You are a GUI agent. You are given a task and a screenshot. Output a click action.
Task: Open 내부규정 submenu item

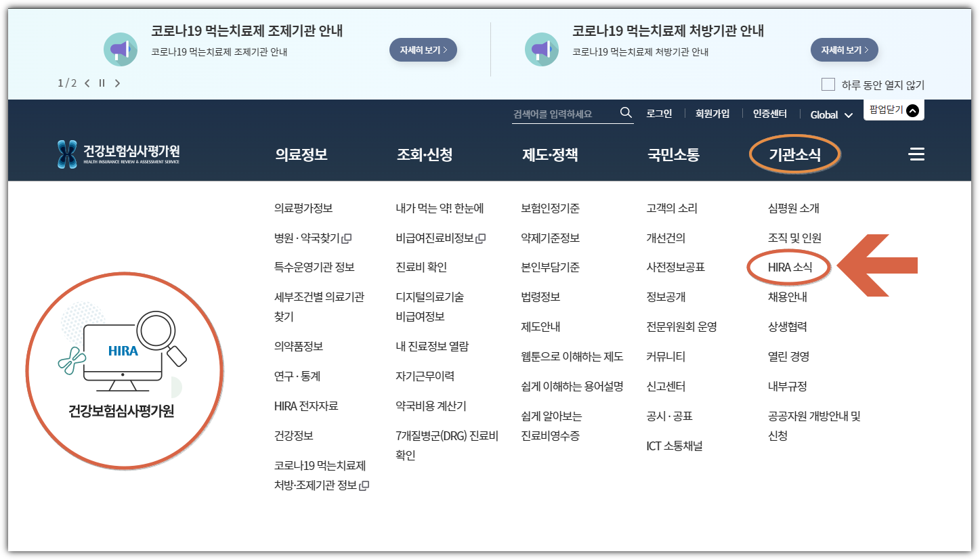788,387
